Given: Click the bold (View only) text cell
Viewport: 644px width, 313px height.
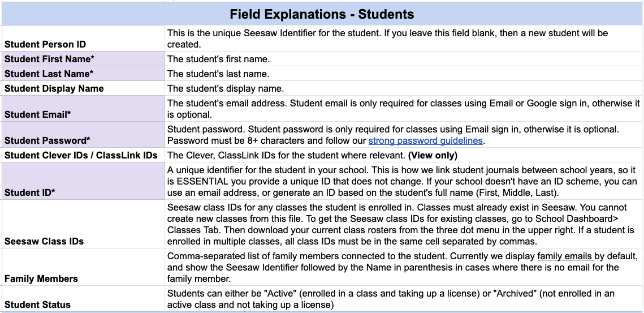Looking at the screenshot, I should (x=433, y=155).
